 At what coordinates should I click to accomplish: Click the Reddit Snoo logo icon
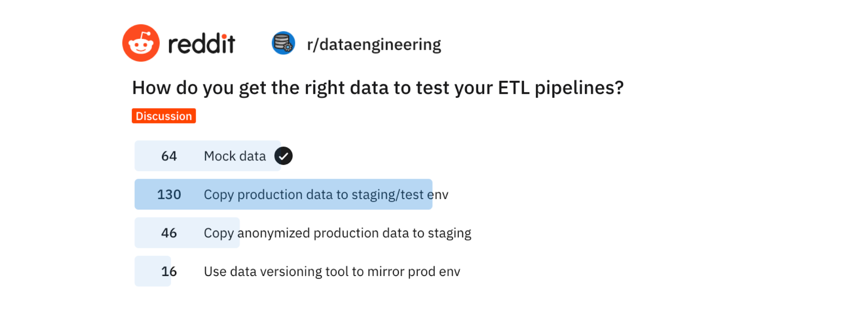(140, 43)
